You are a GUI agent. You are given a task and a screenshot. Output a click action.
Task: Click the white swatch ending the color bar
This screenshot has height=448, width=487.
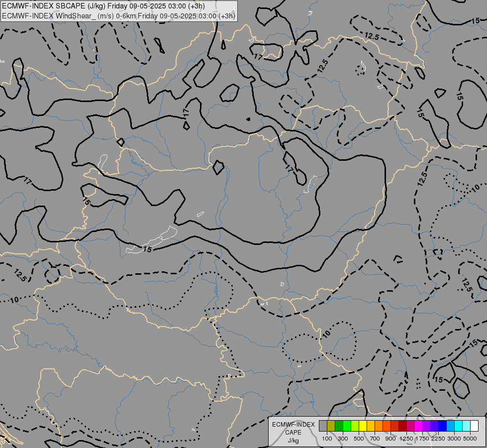coord(474,426)
